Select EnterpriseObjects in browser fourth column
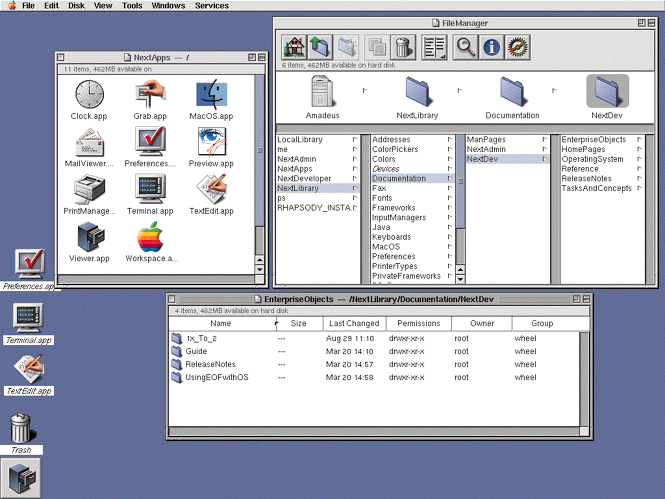This screenshot has height=499, width=665. click(x=602, y=139)
